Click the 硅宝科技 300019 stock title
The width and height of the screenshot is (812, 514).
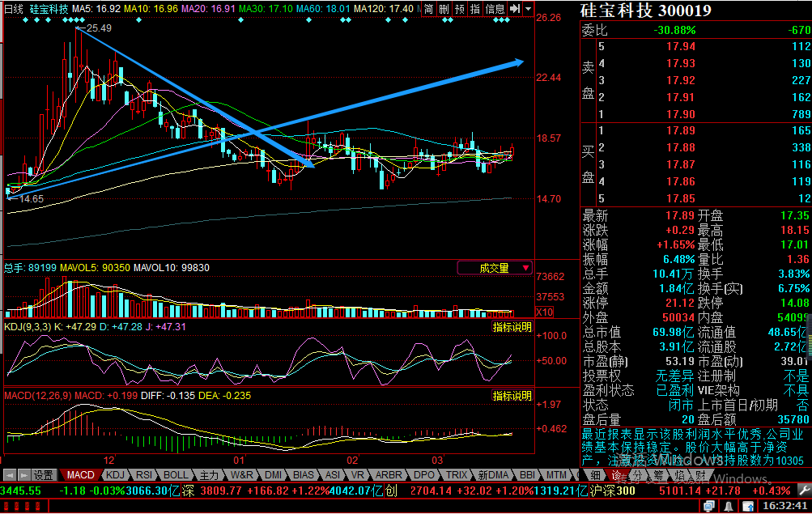point(645,11)
